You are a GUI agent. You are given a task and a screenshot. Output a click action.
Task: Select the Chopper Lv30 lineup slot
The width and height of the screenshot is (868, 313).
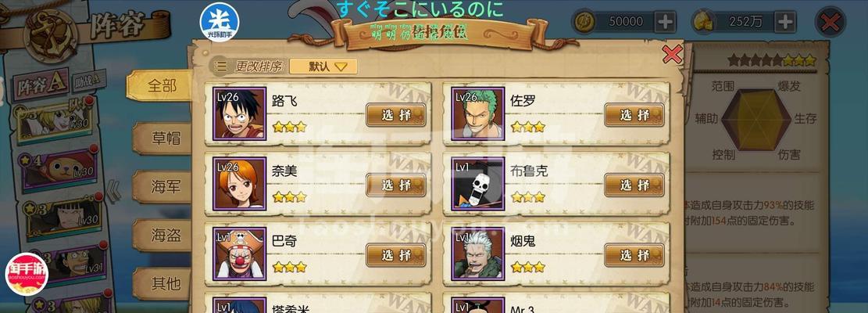pyautogui.click(x=60, y=168)
